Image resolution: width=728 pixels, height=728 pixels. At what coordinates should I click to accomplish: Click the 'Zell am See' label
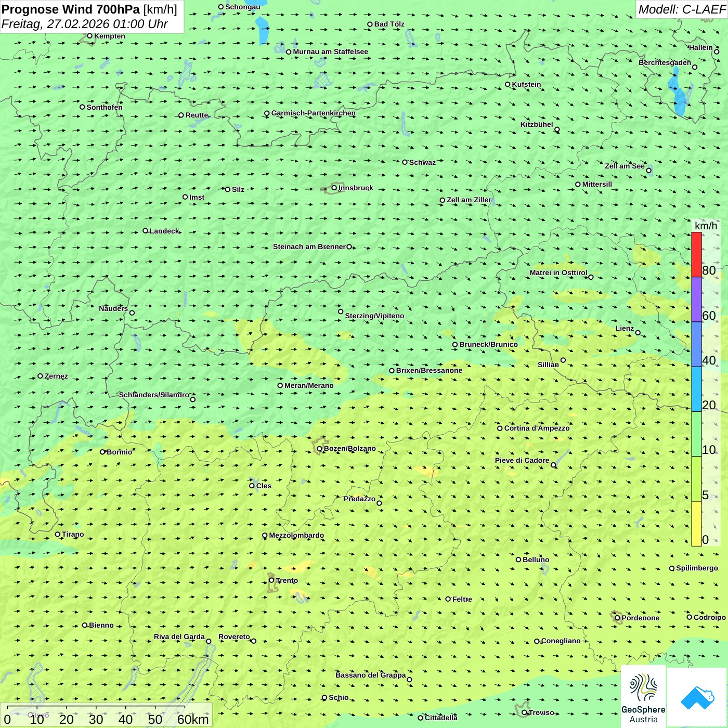(625, 166)
